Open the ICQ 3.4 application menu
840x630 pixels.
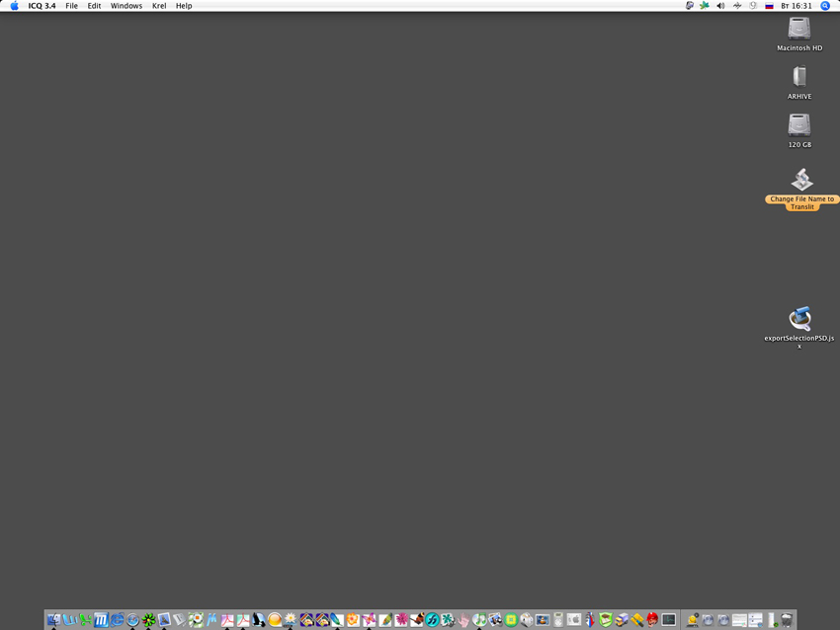[x=42, y=6]
